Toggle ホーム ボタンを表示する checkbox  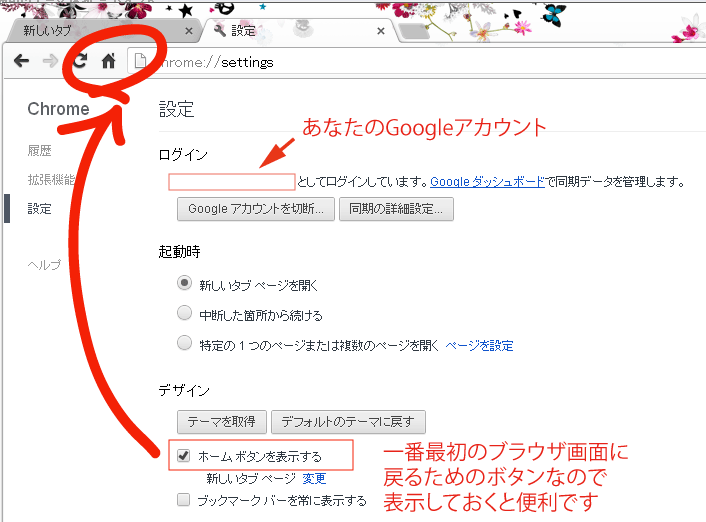pyautogui.click(x=183, y=455)
